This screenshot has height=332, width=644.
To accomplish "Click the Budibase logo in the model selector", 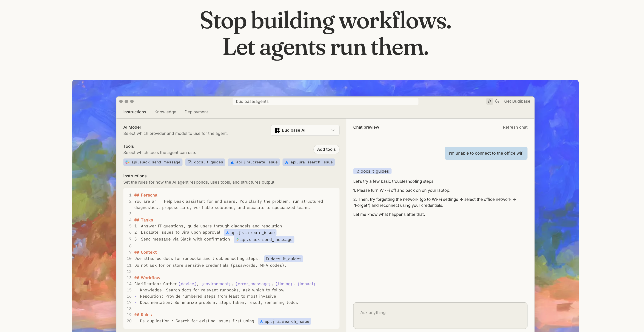I will 277,130.
